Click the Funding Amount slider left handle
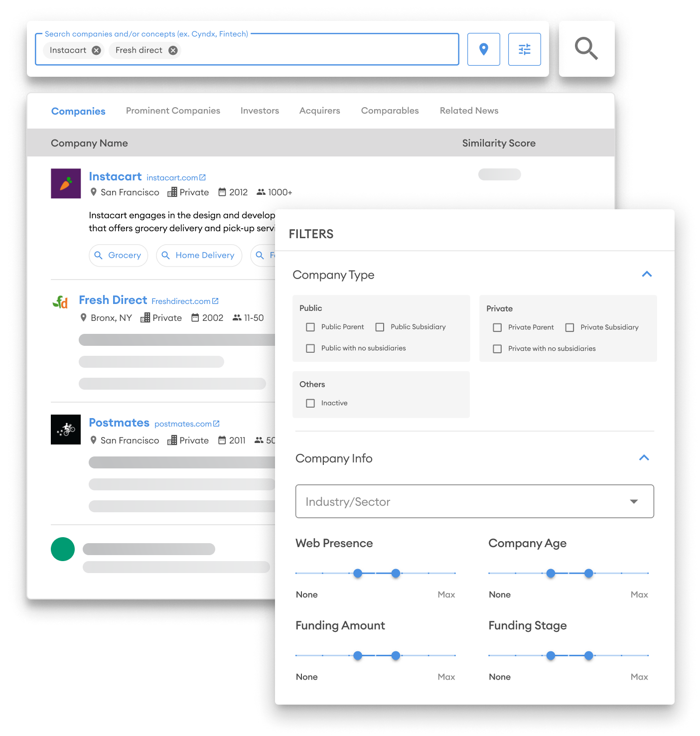 click(x=358, y=656)
